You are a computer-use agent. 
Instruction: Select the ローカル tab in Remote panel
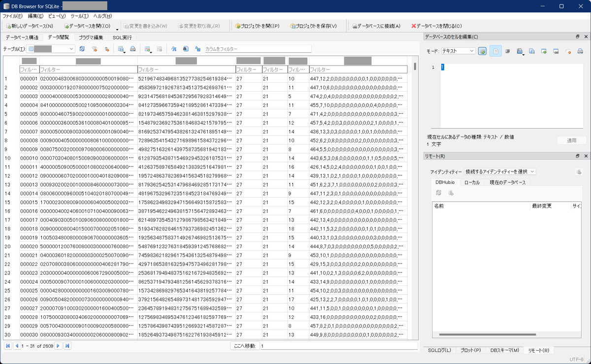pyautogui.click(x=472, y=182)
